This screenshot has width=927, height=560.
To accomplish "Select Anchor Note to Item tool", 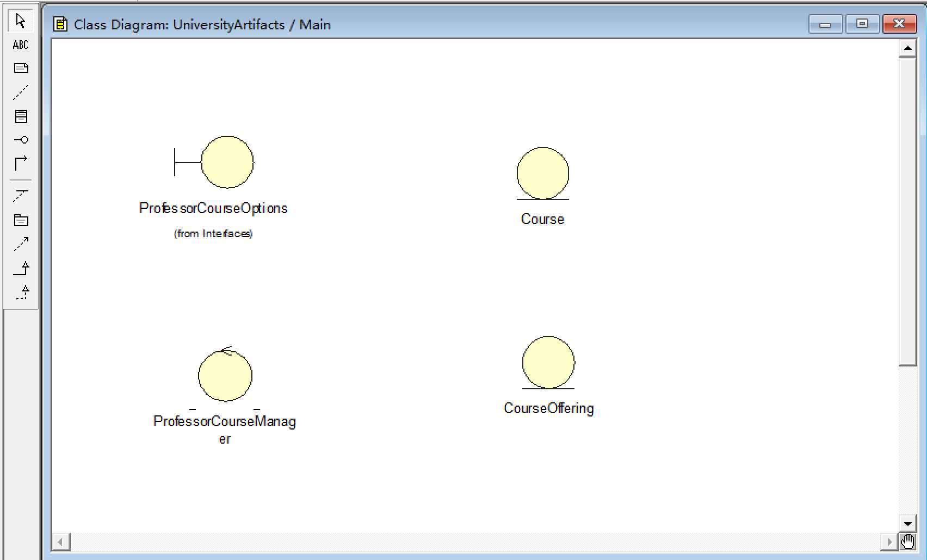I will point(21,92).
